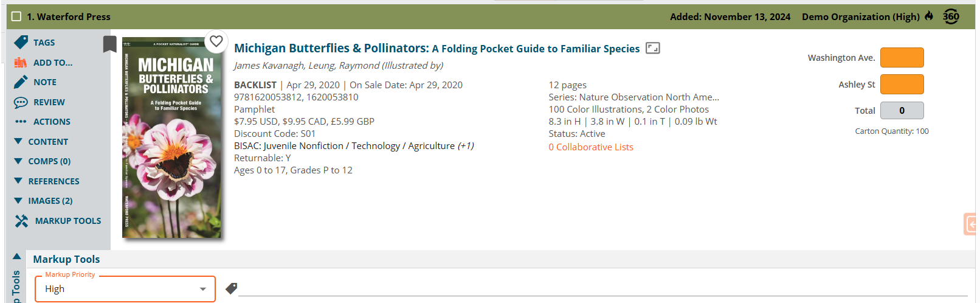Open the Note pencil icon
This screenshot has height=303, width=980.
21,82
